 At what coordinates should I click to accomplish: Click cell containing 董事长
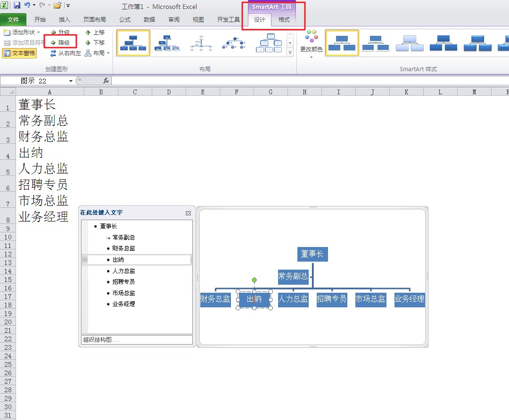(49, 104)
